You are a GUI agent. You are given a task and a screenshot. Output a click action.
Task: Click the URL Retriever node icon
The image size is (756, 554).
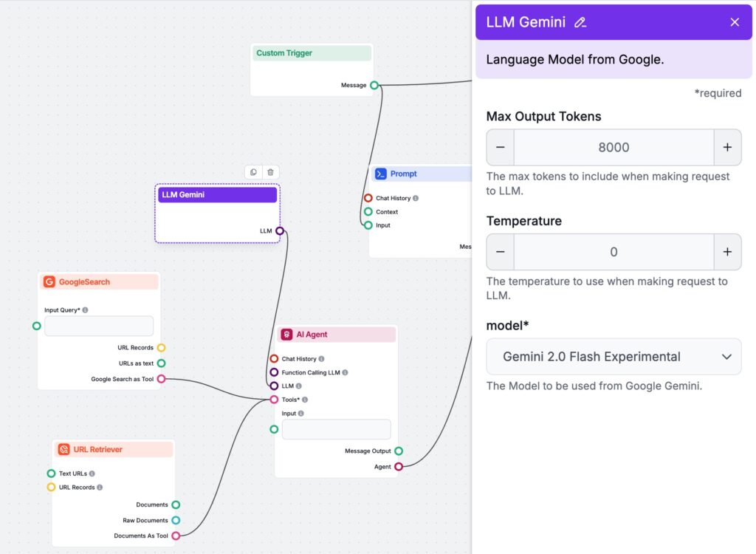click(x=64, y=449)
